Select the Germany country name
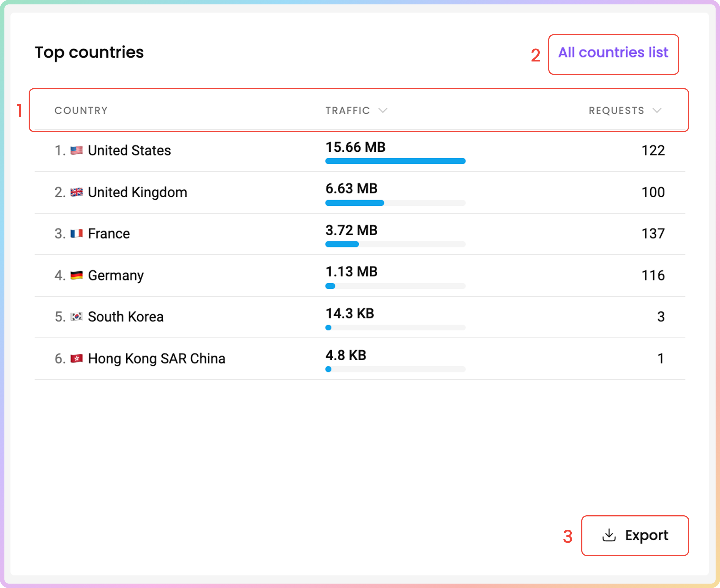720x588 pixels. pos(116,275)
